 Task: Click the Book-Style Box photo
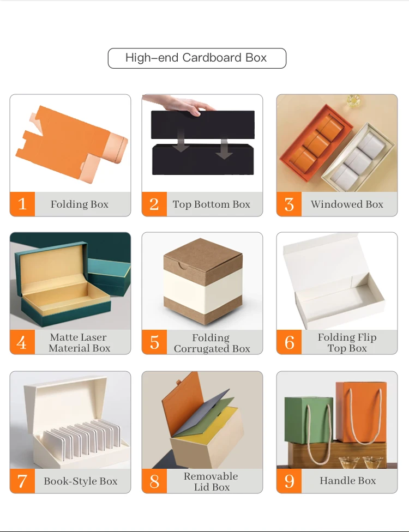coord(70,420)
